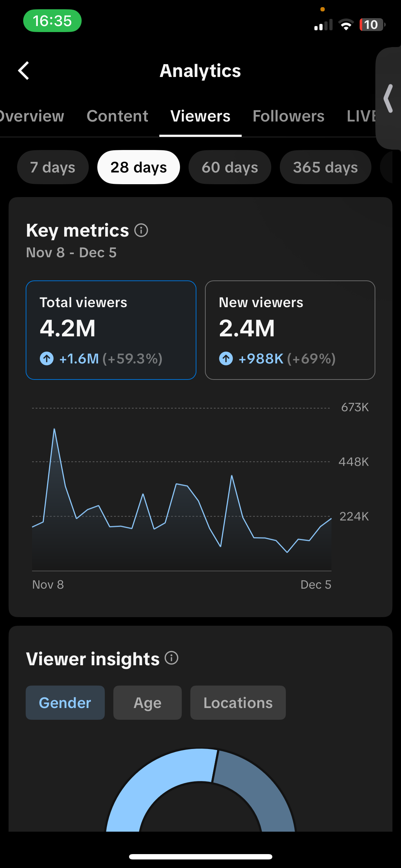Tap the New viewers up-arrow icon
The width and height of the screenshot is (401, 868).
click(226, 358)
